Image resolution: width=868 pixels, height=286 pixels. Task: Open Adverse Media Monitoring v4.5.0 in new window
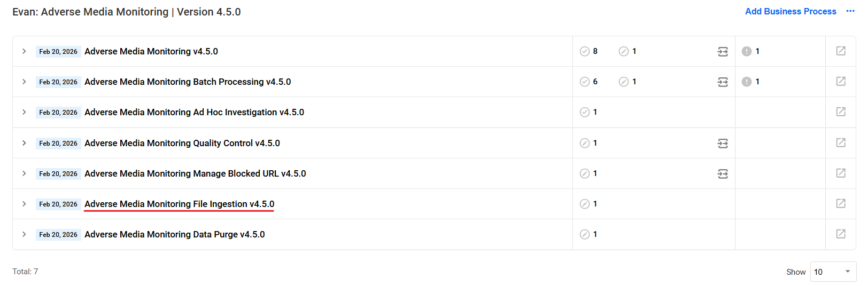click(x=841, y=51)
